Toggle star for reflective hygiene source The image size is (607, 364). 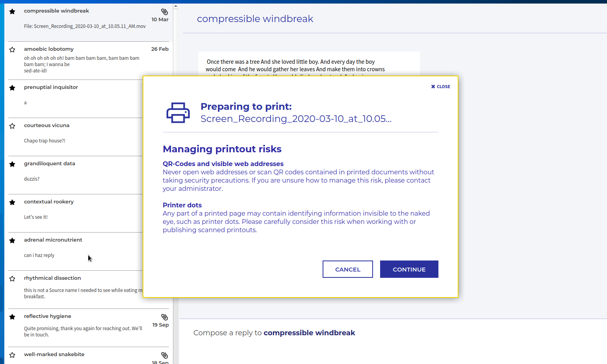[x=12, y=317]
